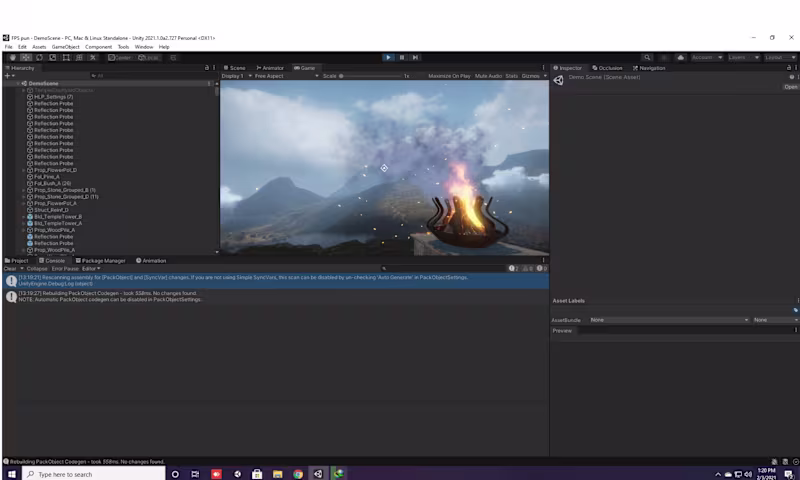Screen dimensions: 800x480
Task: Open the Free Aspect dropdown
Action: click(x=271, y=76)
